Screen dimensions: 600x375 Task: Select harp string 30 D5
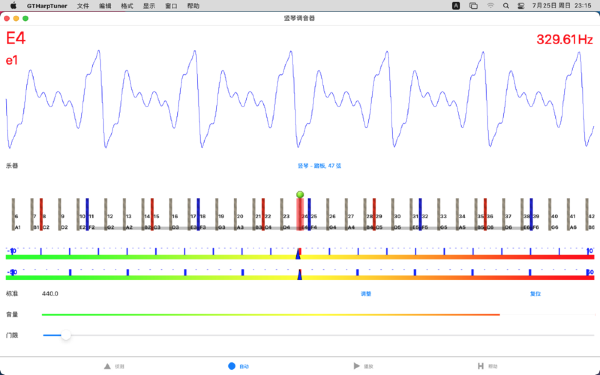coord(393,214)
